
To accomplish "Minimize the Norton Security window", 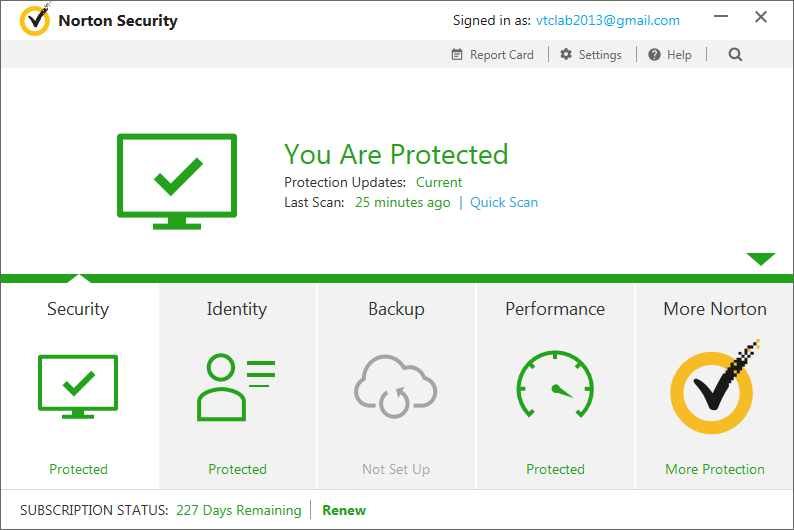I will (723, 18).
